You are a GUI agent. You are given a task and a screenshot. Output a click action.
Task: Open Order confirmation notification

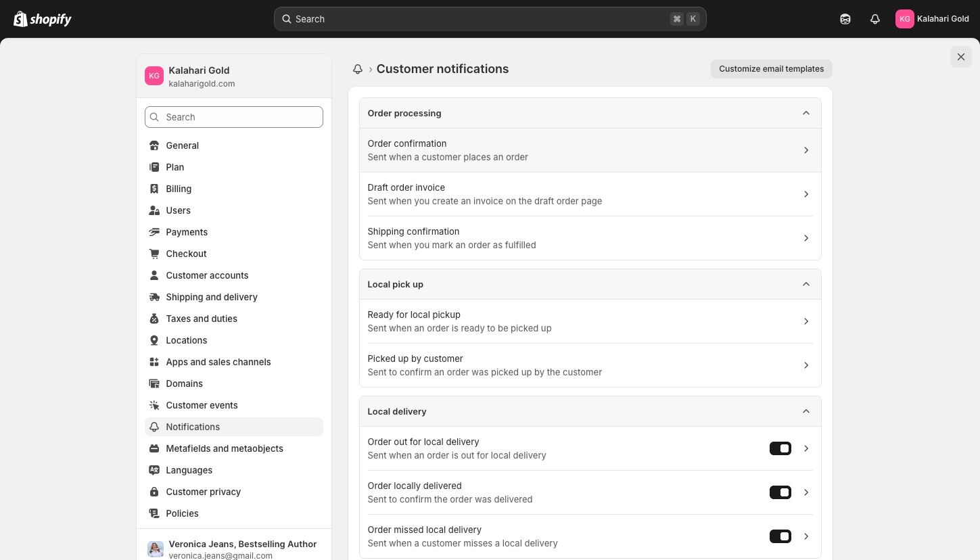(590, 150)
